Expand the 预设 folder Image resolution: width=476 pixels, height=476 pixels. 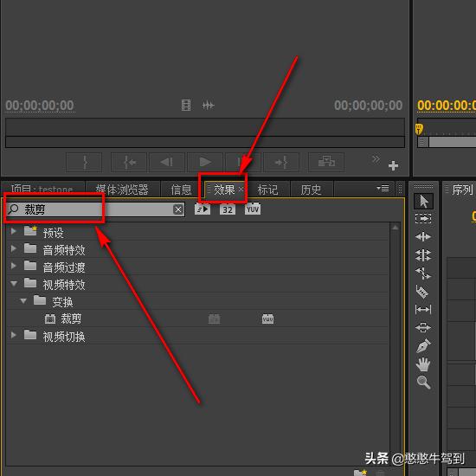point(13,231)
